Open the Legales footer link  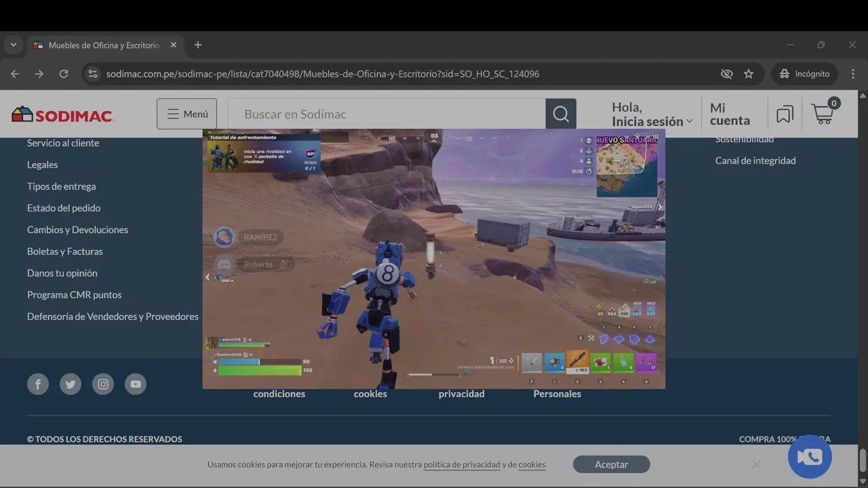click(43, 165)
